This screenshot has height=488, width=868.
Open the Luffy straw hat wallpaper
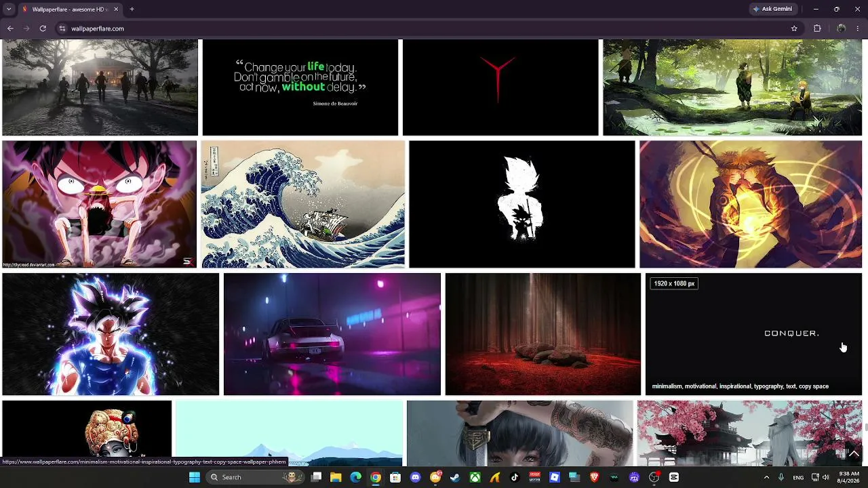(99, 204)
